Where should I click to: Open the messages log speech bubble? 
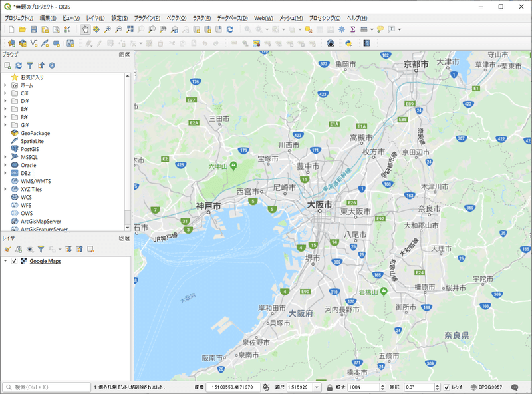point(515,387)
